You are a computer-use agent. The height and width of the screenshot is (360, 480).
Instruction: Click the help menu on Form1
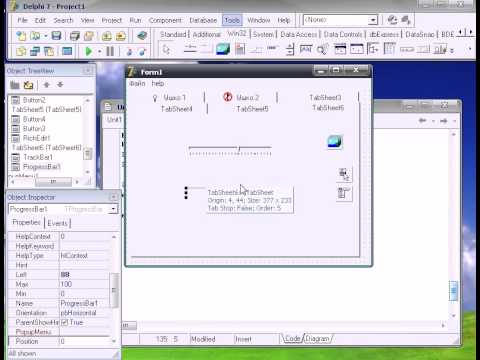click(158, 83)
